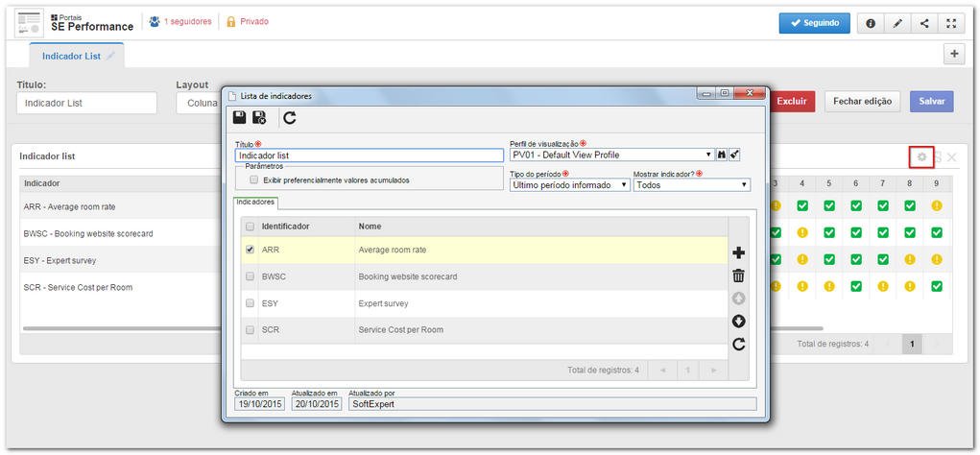Click the refresh icon in dialog toolbar
The width and height of the screenshot is (980, 455).
tap(289, 117)
